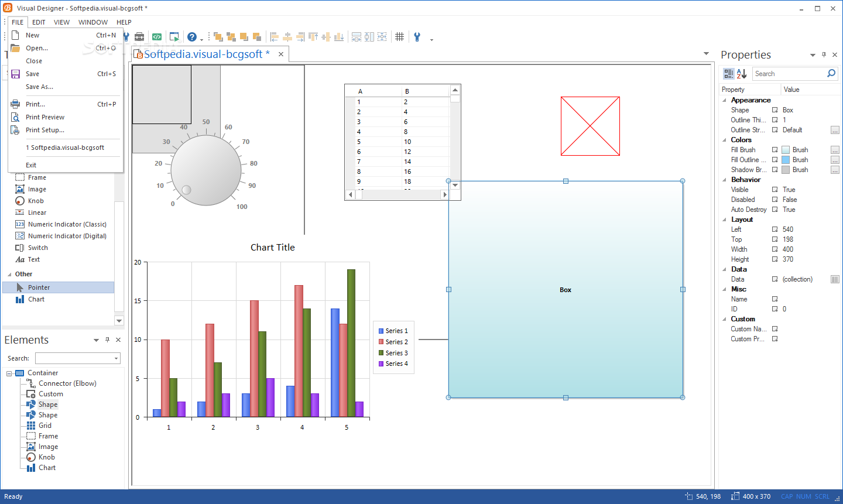The height and width of the screenshot is (504, 843).
Task: Toggle the Shape property marker box
Action: tap(775, 110)
